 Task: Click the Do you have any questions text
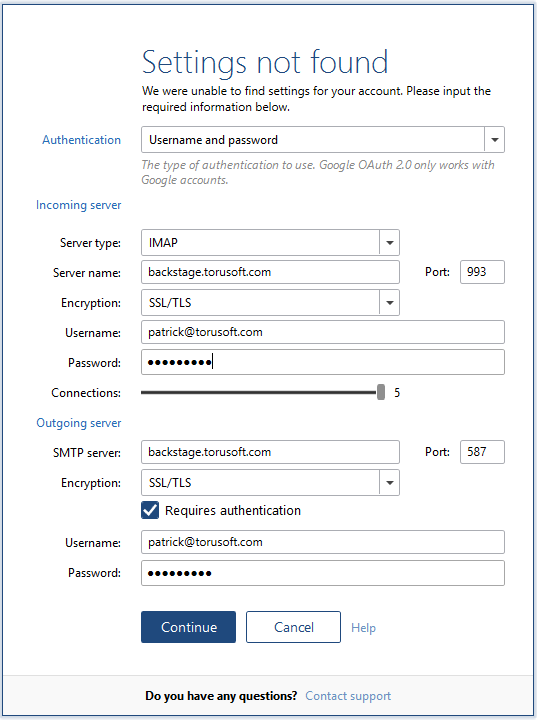221,696
